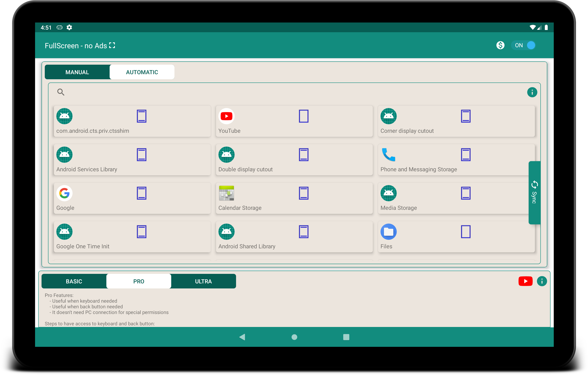
Task: Tap the Android home navigation button
Action: click(x=294, y=337)
